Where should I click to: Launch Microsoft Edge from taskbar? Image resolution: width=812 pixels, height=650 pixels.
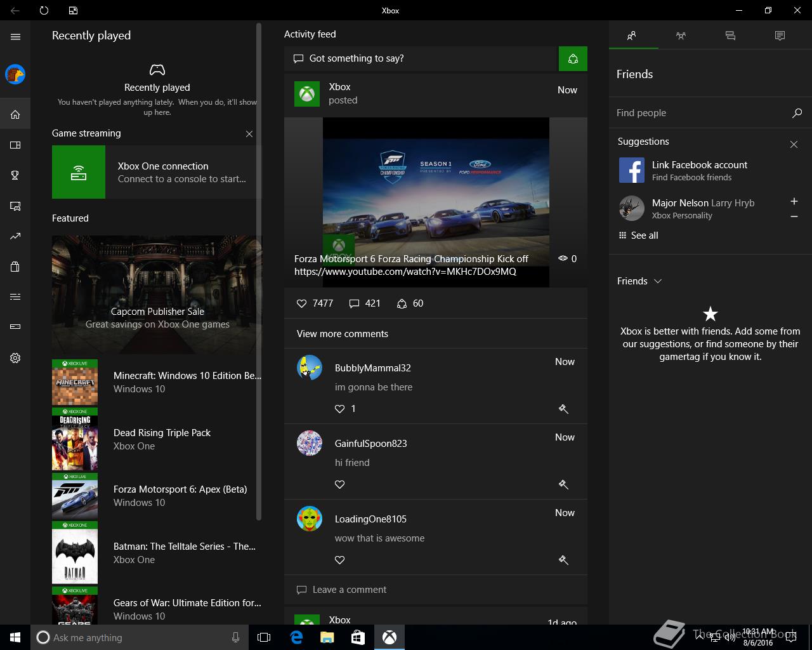click(x=296, y=637)
